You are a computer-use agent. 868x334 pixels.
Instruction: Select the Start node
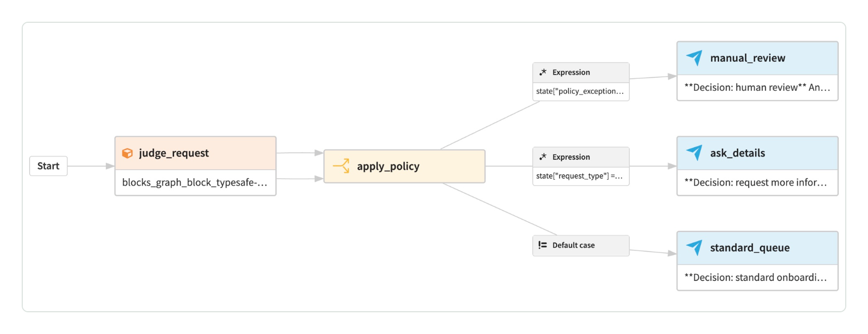(48, 166)
